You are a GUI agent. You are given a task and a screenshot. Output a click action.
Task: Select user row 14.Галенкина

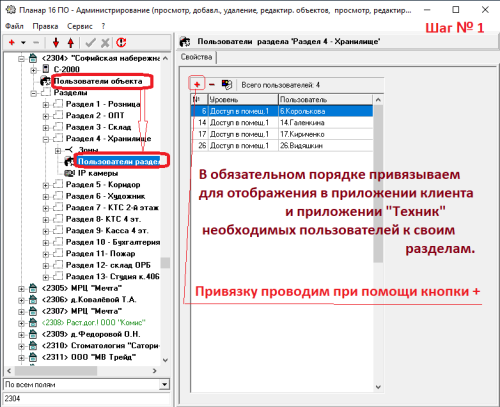(x=282, y=123)
